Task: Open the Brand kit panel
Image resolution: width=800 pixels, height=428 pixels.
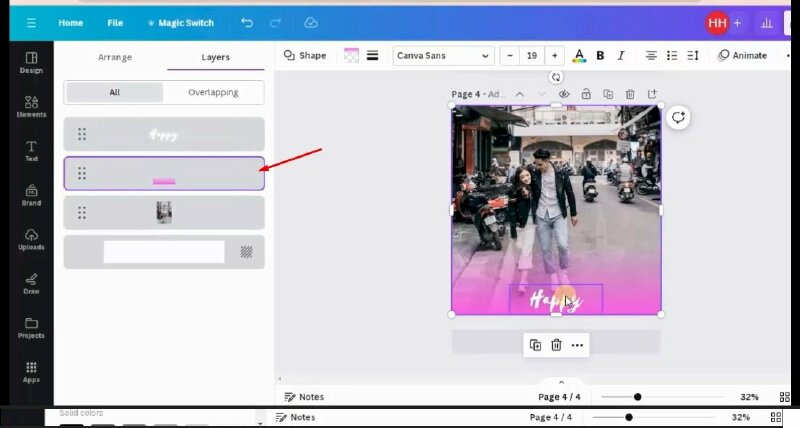Action: (x=31, y=194)
